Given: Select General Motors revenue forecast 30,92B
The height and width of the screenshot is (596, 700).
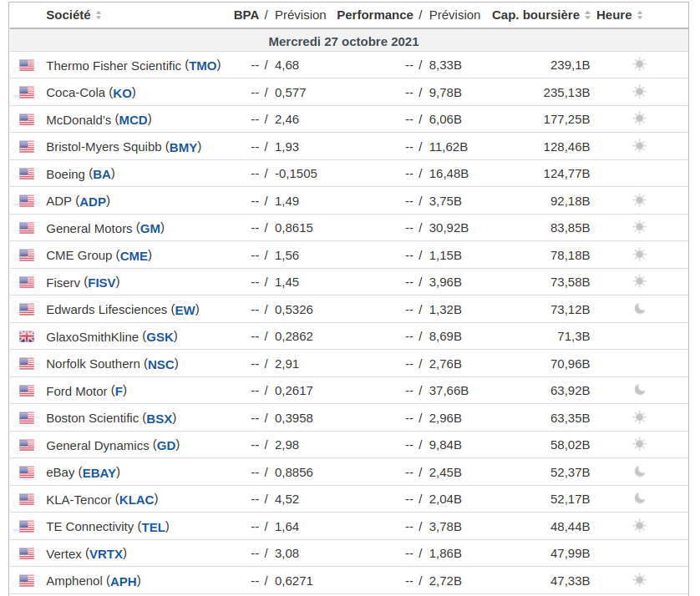Looking at the screenshot, I should 449,229.
